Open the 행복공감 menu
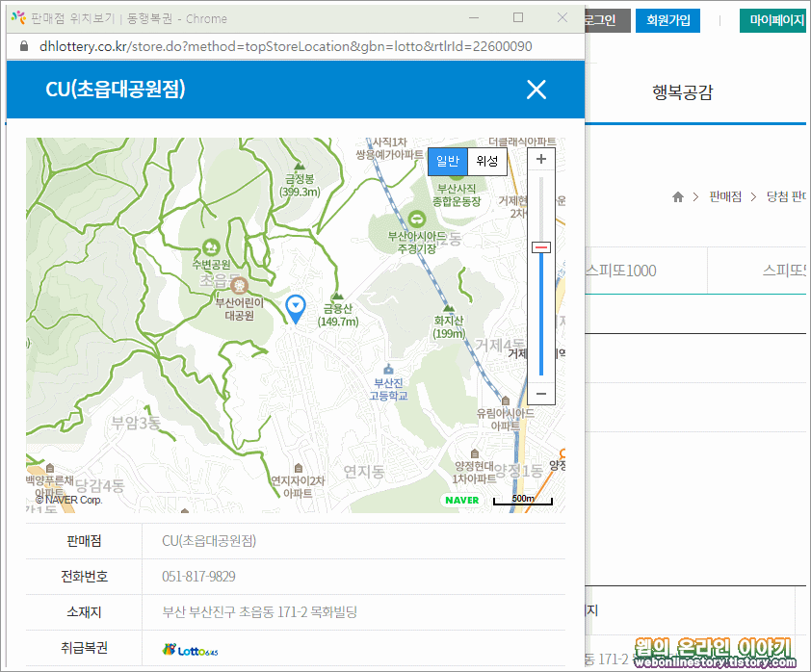This screenshot has width=811, height=672. [682, 92]
